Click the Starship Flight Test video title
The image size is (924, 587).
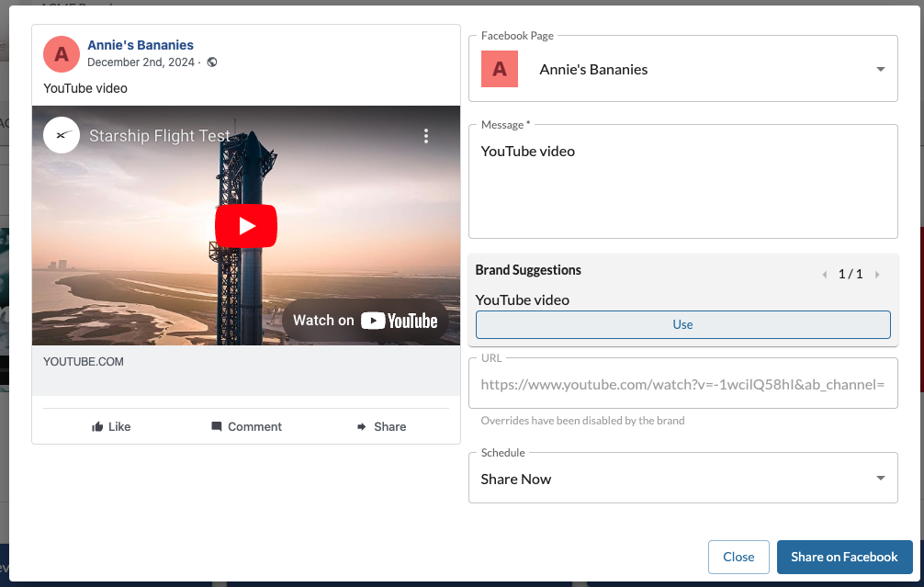(160, 136)
